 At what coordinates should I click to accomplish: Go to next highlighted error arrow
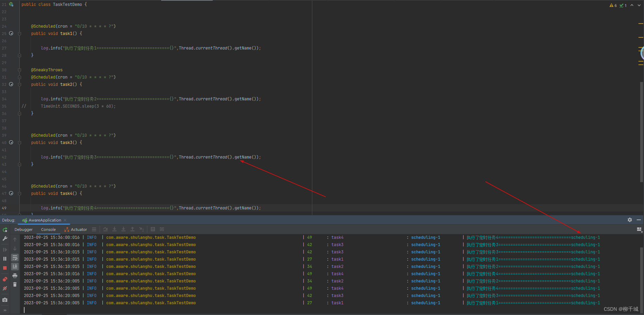(x=639, y=5)
